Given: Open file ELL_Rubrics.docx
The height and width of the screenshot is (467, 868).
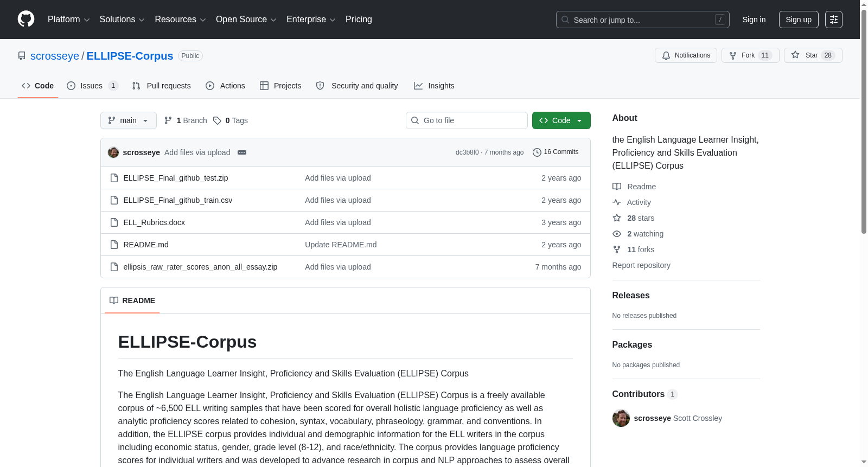Looking at the screenshot, I should (154, 222).
